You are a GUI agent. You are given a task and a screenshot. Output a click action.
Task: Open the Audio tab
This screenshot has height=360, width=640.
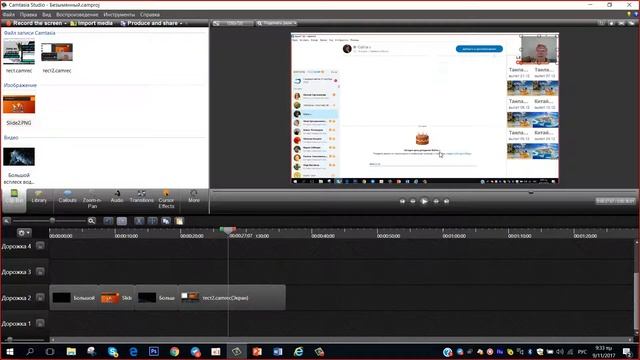[117, 197]
